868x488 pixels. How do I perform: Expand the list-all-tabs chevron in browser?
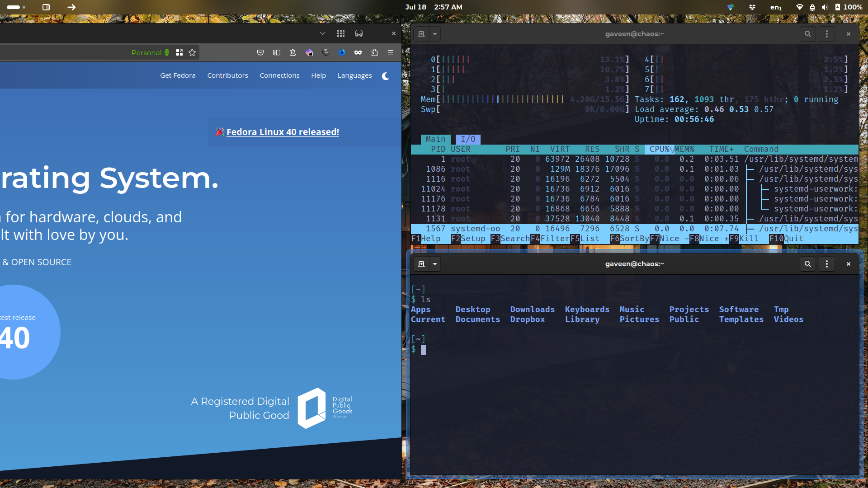(x=323, y=33)
